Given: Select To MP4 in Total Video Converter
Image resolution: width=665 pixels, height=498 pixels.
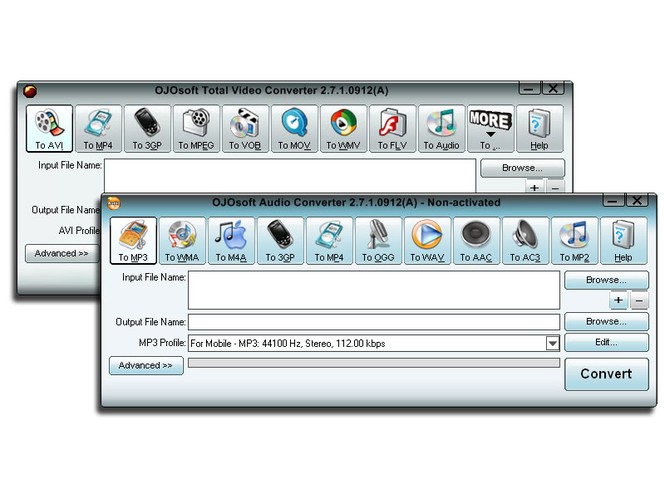Looking at the screenshot, I should point(98,129).
